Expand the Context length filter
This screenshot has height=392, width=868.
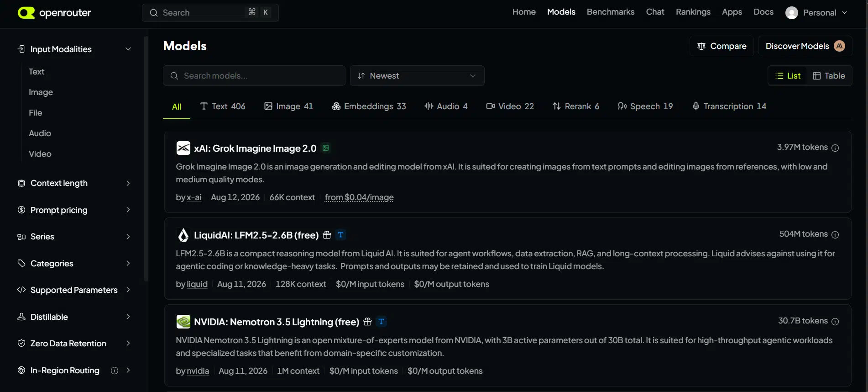(74, 183)
